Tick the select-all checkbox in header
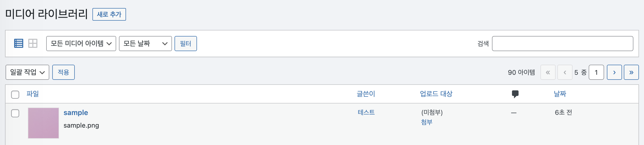 [x=15, y=94]
